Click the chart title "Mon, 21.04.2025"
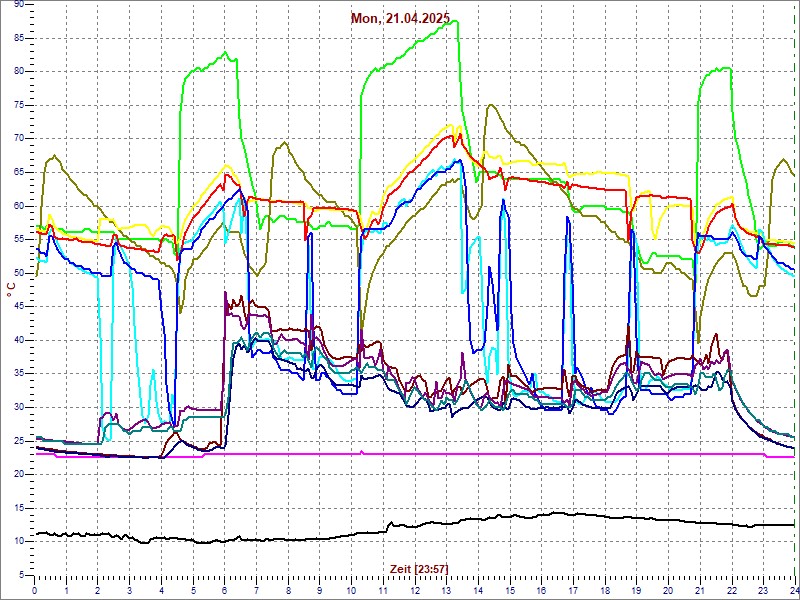Screen dimensions: 800x600 400,18
